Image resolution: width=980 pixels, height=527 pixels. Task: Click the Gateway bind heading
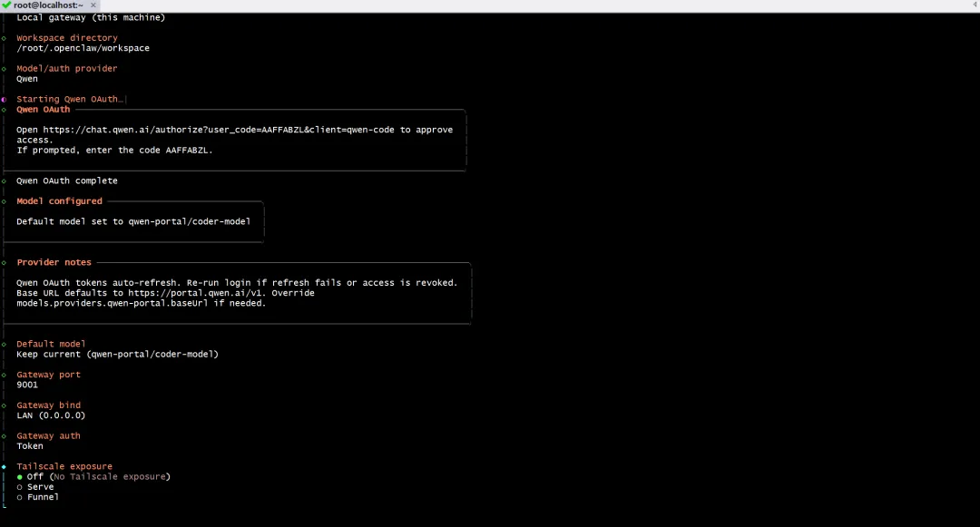(x=49, y=405)
